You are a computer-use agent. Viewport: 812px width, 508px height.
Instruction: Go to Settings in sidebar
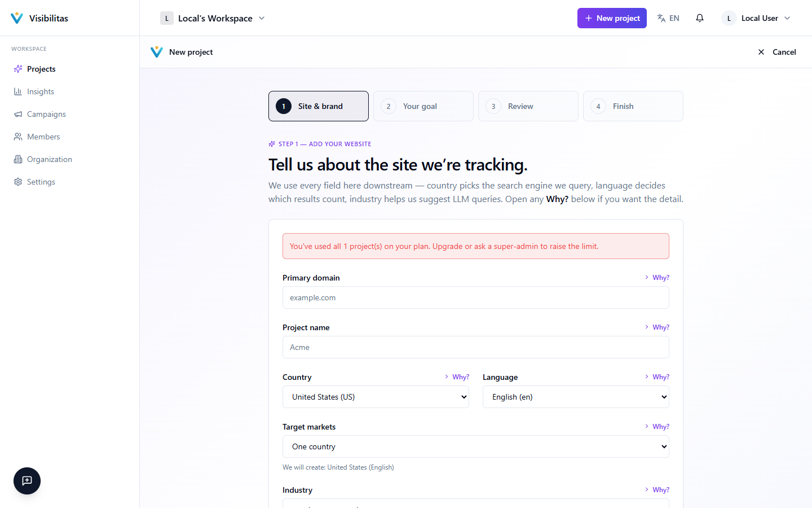click(x=70, y=182)
